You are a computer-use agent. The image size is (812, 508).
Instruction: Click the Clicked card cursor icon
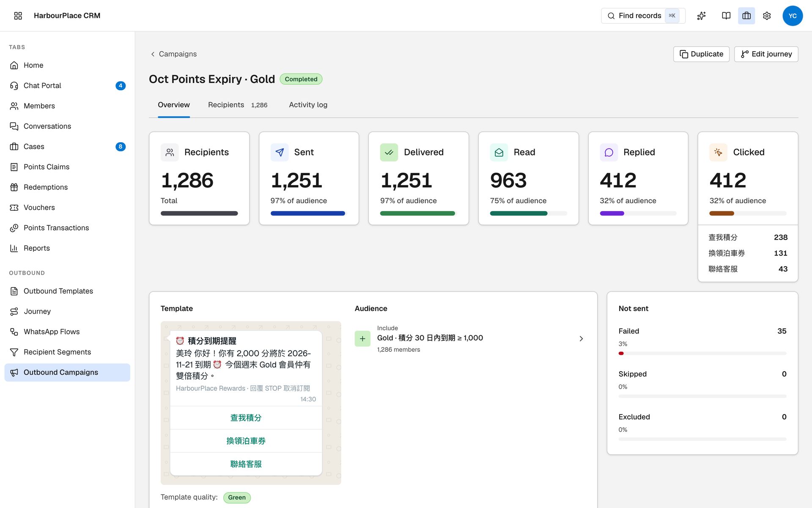[x=718, y=152]
